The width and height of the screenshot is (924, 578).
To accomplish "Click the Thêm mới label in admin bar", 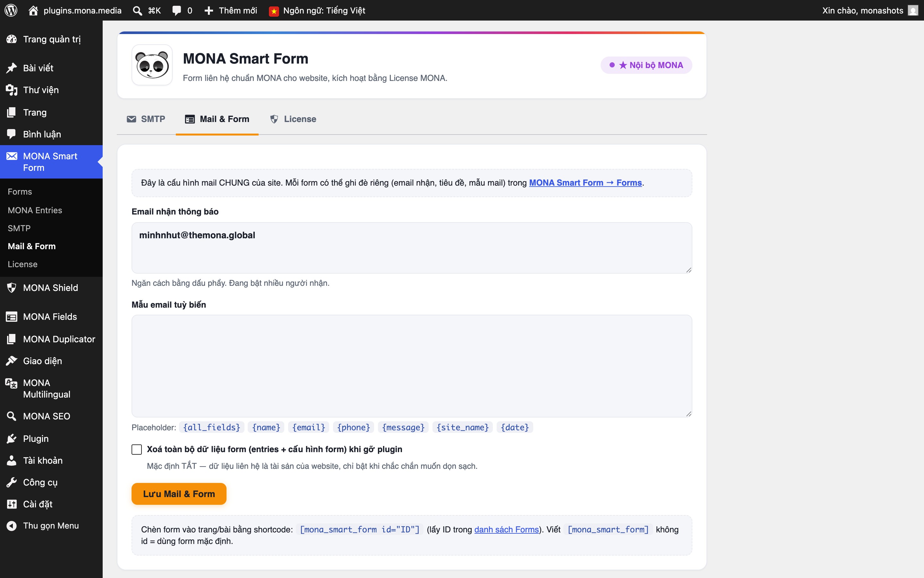I will click(238, 10).
